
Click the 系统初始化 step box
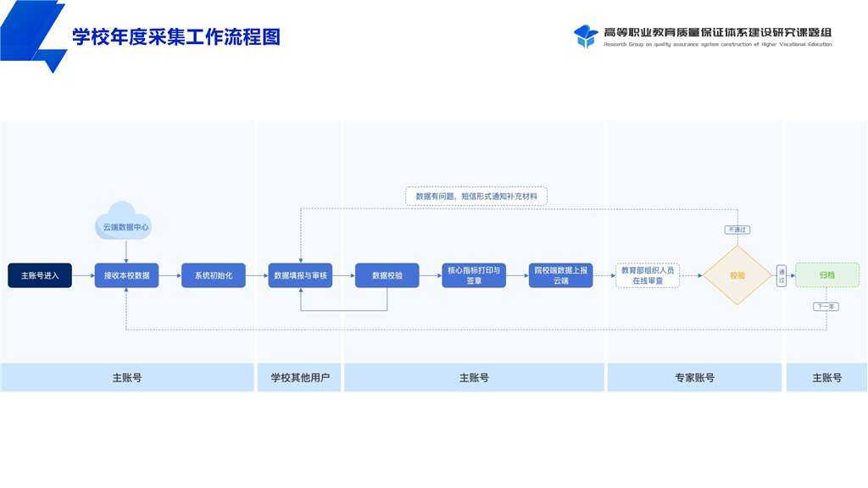click(214, 275)
